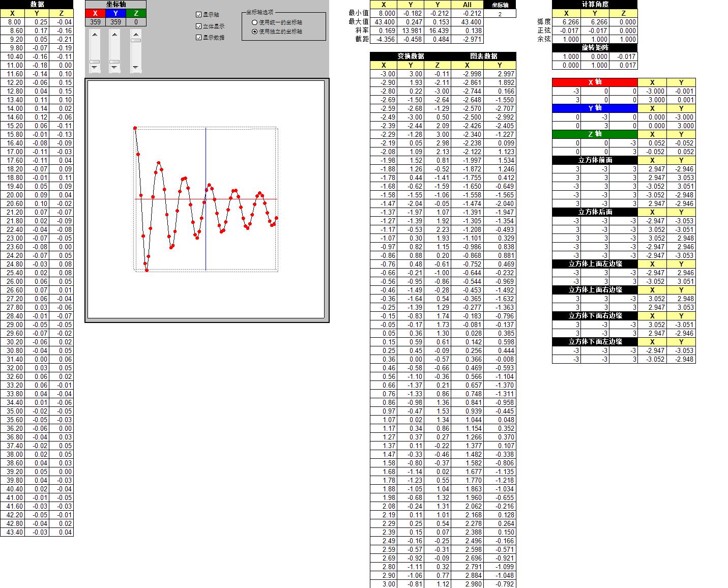The height and width of the screenshot is (588, 728).
Task: Click the Z-axis scrollbar down arrow
Action: click(x=136, y=67)
